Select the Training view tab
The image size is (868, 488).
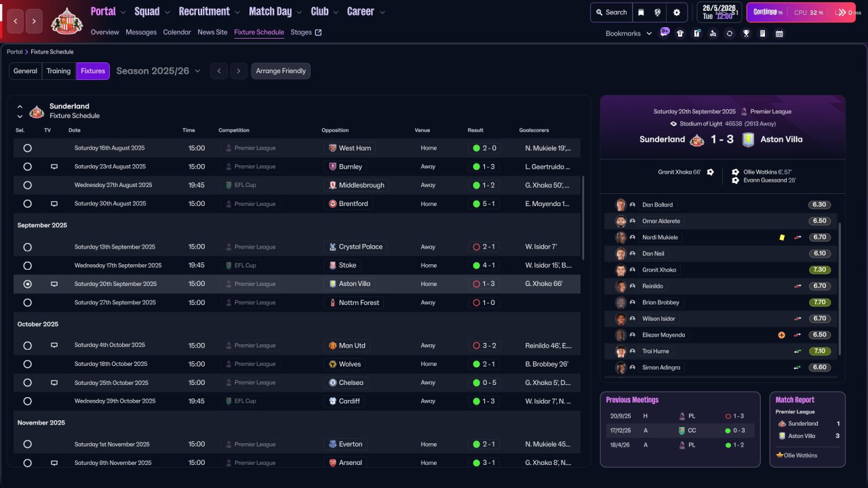tap(59, 71)
